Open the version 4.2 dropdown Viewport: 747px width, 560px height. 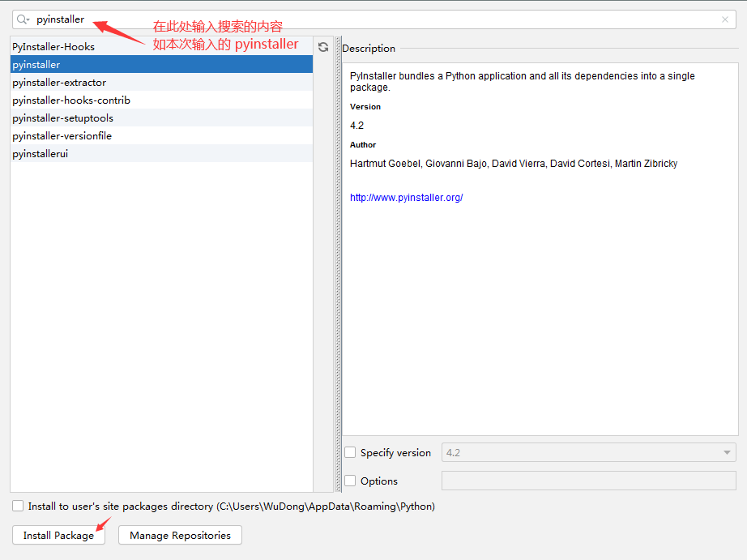pyautogui.click(x=589, y=452)
